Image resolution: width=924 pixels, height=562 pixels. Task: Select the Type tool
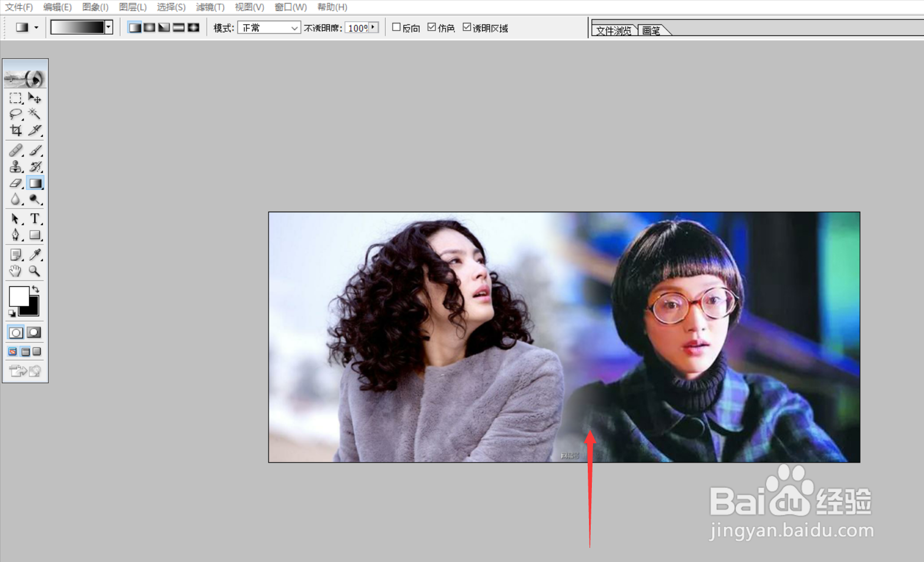pyautogui.click(x=35, y=219)
